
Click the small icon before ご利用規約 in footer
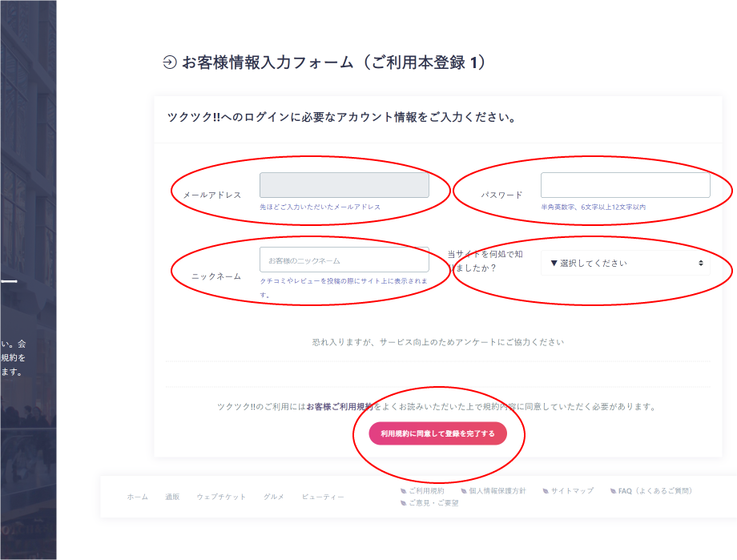tap(403, 491)
